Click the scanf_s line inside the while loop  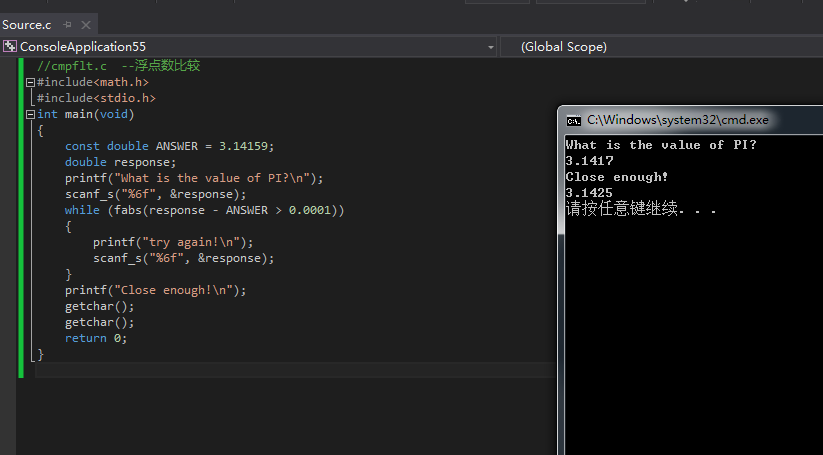tap(184, 258)
